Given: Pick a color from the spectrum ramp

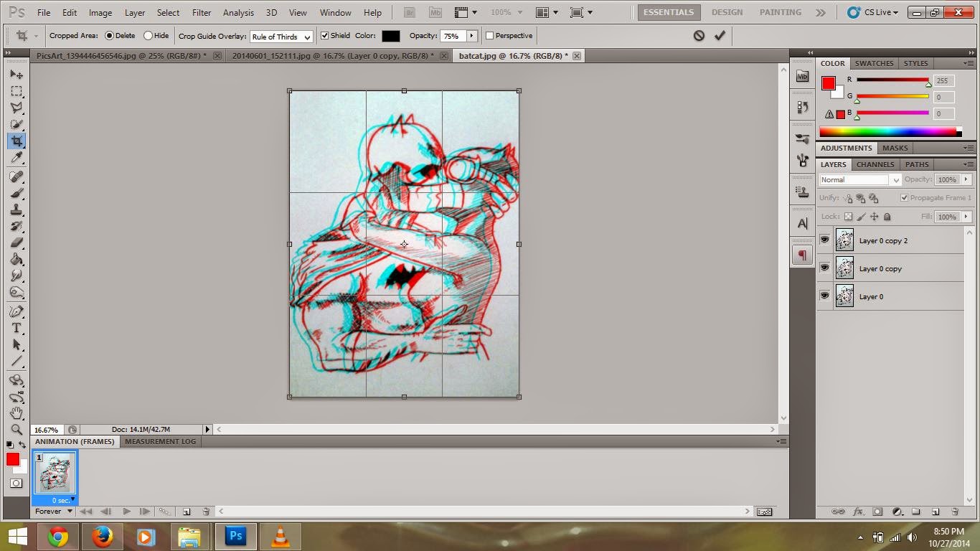Looking at the screenshot, I should 888,131.
